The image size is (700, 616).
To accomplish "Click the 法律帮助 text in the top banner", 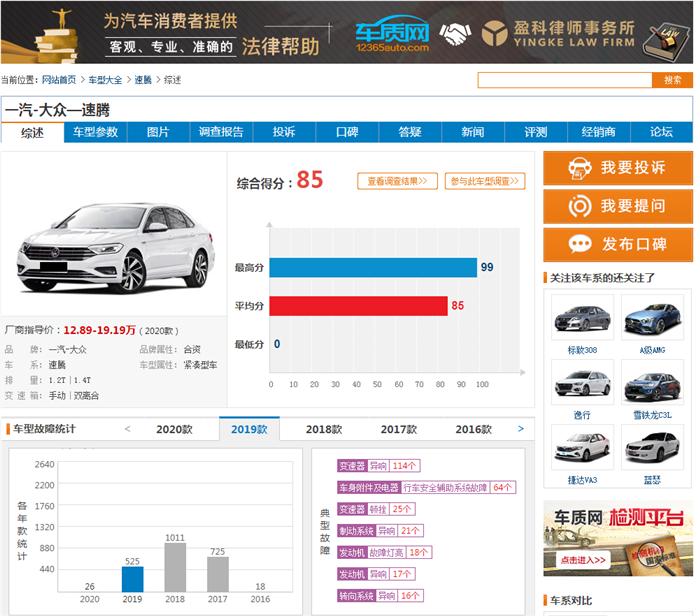I will [x=280, y=47].
